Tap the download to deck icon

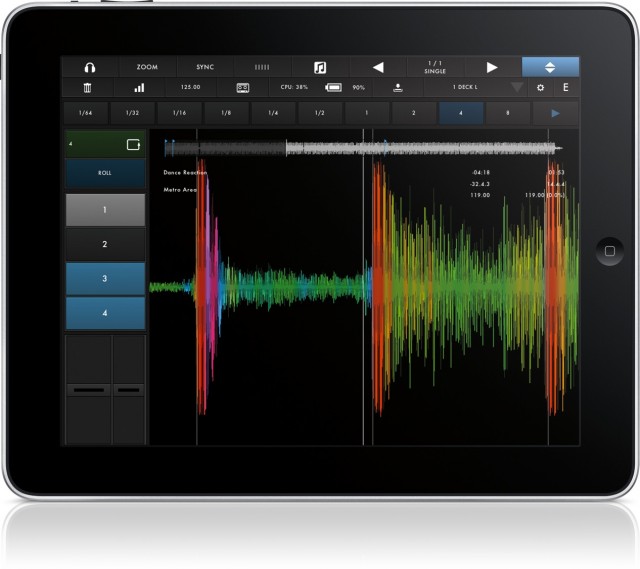397,88
